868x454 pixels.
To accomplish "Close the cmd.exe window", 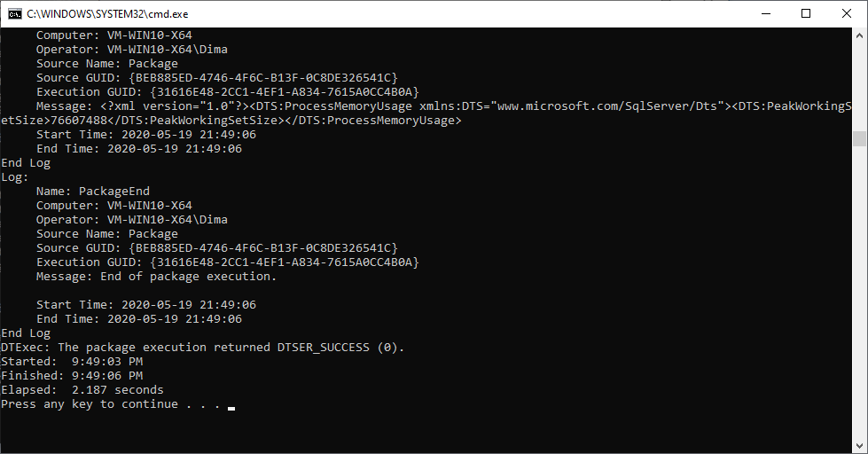I will click(x=847, y=14).
